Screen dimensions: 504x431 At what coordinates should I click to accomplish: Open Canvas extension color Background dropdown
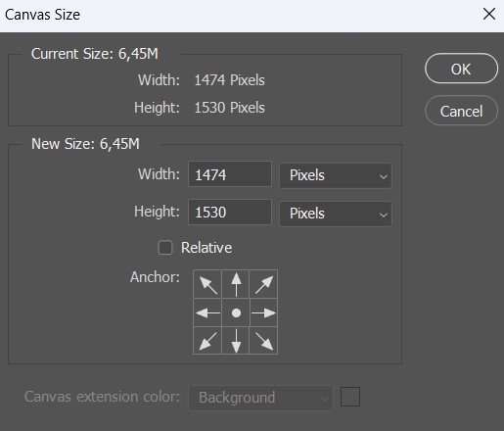click(x=260, y=398)
